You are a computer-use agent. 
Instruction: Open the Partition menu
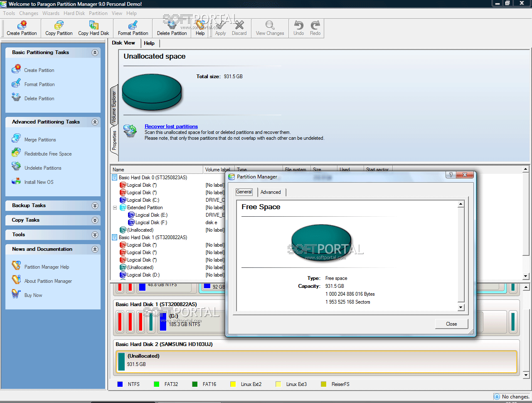(98, 13)
